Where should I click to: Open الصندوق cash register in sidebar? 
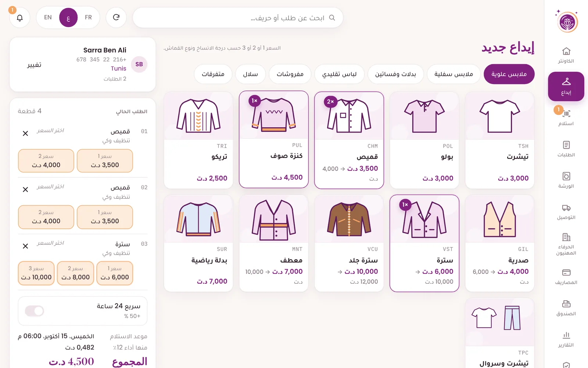point(566,308)
